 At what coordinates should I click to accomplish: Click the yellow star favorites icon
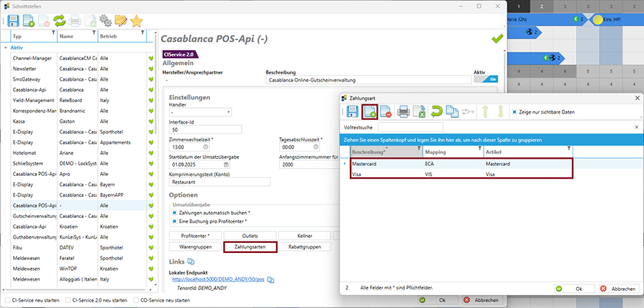(x=135, y=20)
